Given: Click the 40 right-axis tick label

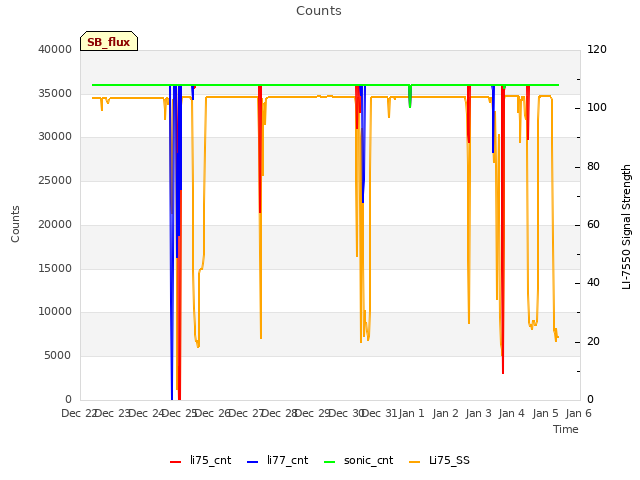Looking at the screenshot, I should (593, 283).
